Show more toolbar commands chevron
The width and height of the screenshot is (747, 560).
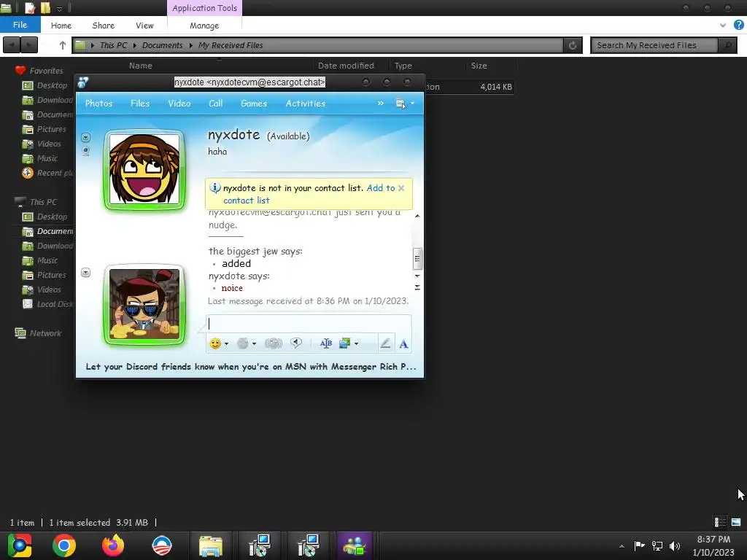point(381,104)
